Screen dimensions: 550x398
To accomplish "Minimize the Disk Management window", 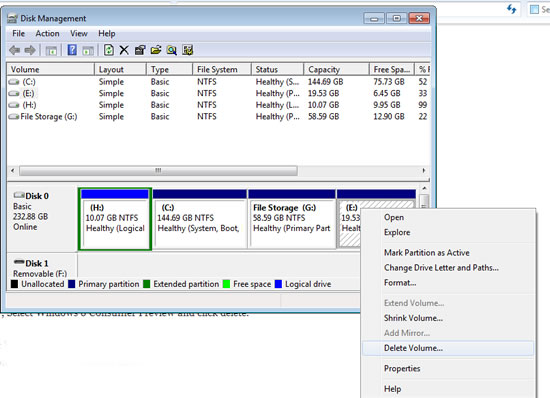I will tap(374, 18).
